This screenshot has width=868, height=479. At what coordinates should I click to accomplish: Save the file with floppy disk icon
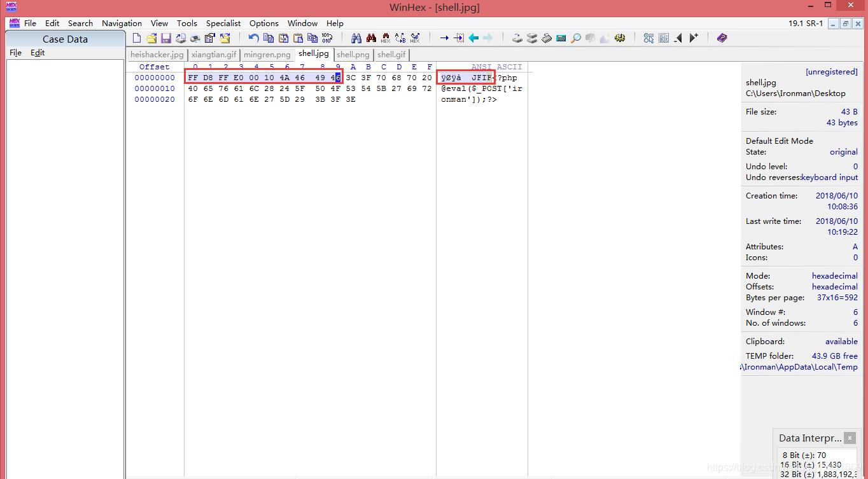click(166, 38)
